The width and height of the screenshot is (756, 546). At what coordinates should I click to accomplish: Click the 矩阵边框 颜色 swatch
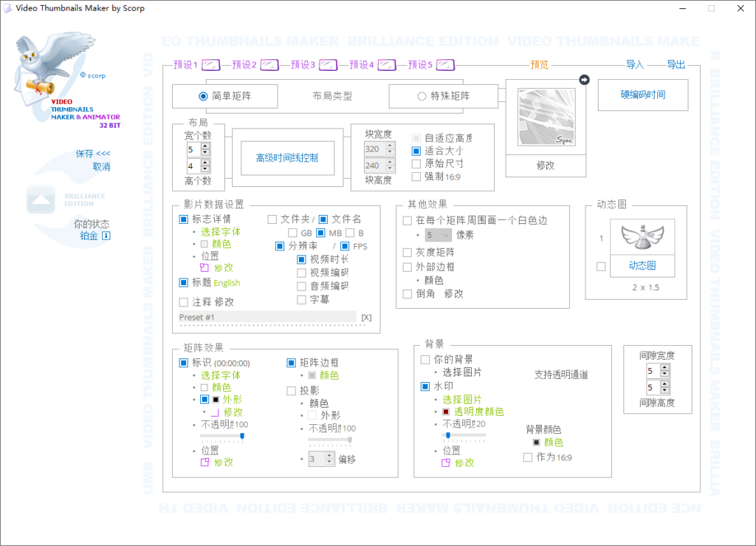tap(312, 375)
